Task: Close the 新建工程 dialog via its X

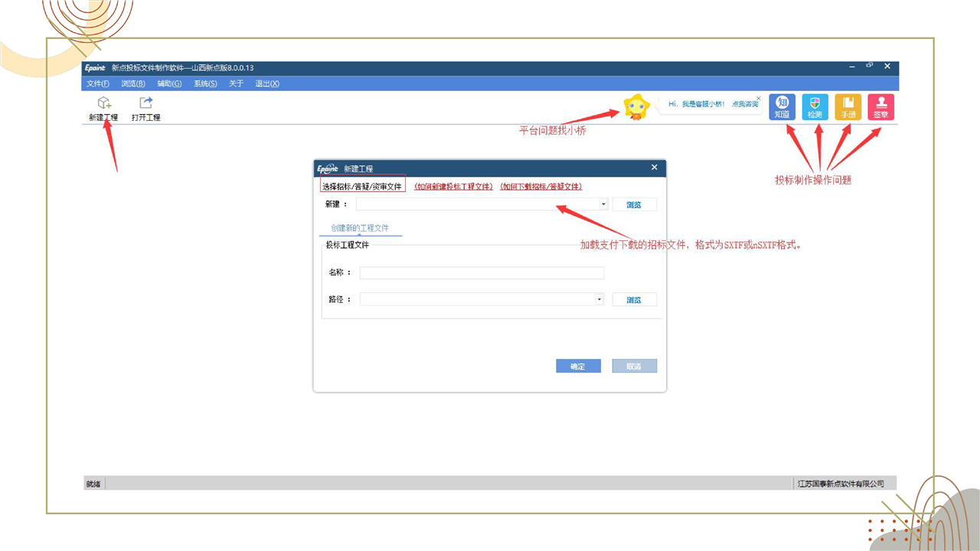Action: [654, 168]
